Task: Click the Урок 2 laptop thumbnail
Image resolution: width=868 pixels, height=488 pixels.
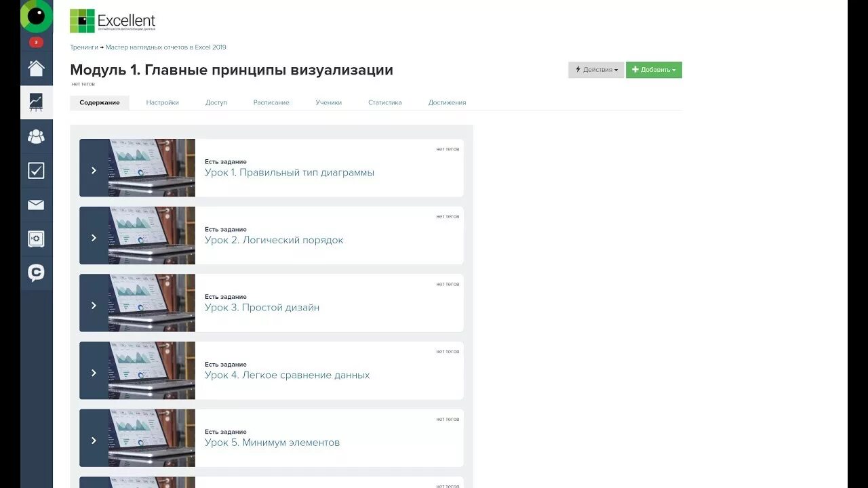Action: [152, 235]
